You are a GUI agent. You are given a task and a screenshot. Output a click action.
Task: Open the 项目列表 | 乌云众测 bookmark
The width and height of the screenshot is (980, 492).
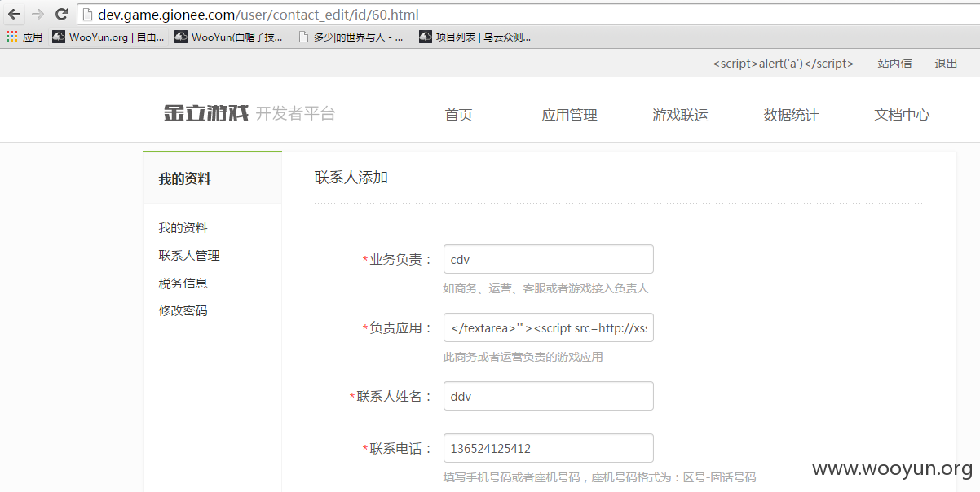point(474,37)
